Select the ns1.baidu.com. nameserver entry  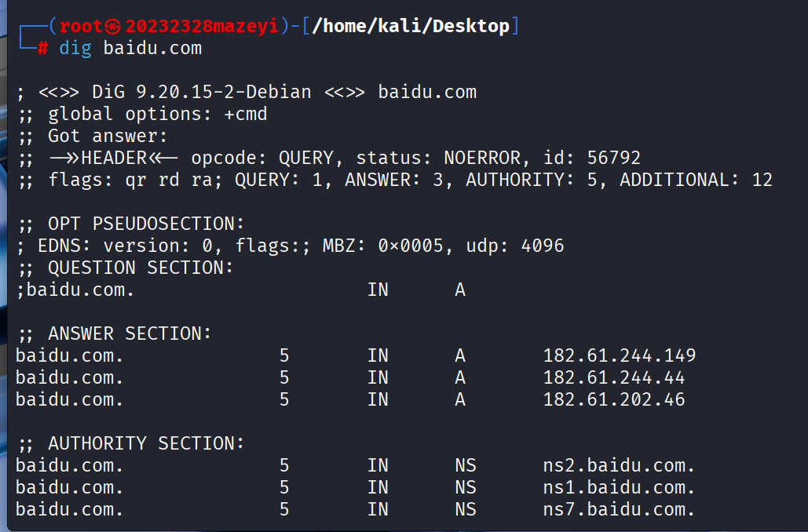coord(619,488)
